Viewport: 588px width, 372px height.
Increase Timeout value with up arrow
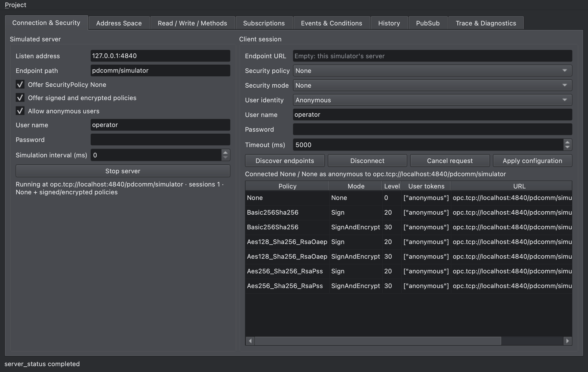pyautogui.click(x=567, y=142)
